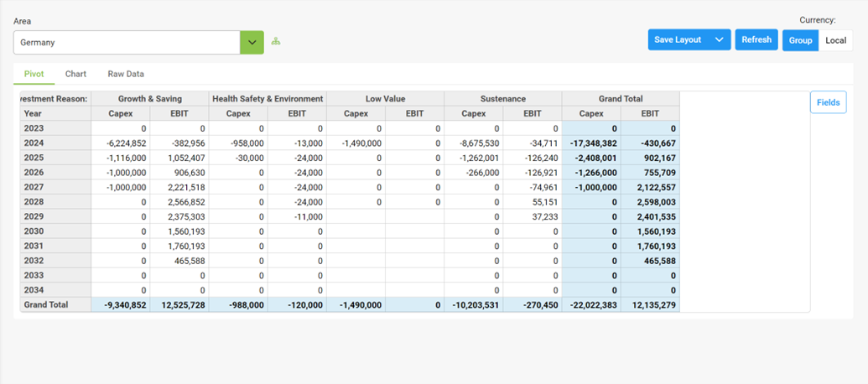This screenshot has height=384, width=868.
Task: Click the -430,667 Grand Total EBIT cell
Action: pos(651,143)
